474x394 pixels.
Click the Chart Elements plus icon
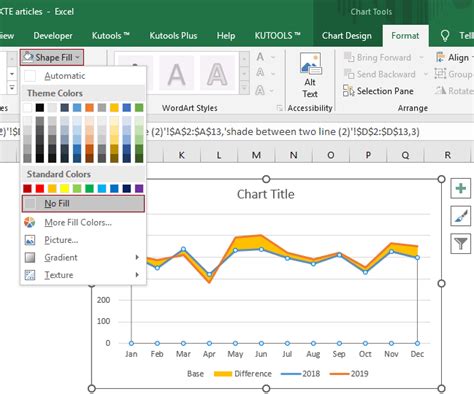point(461,188)
